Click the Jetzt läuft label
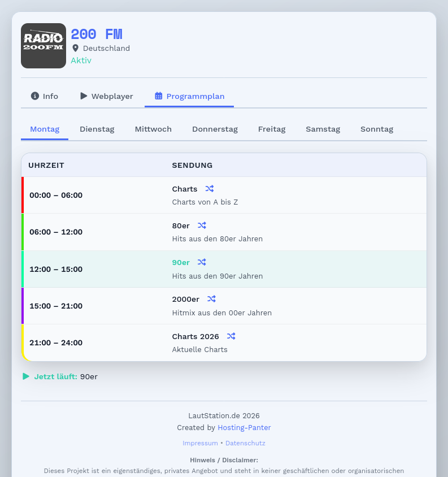Screen dimensions: 448x477 56,376
